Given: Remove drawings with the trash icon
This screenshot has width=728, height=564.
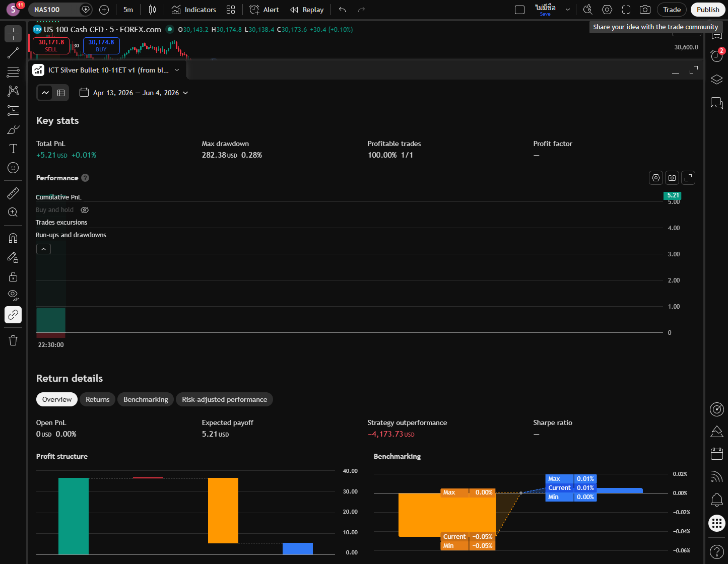Looking at the screenshot, I should pos(13,340).
